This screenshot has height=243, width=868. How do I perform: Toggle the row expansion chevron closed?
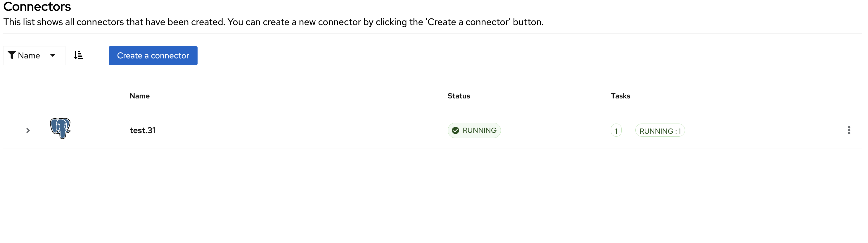(x=28, y=130)
